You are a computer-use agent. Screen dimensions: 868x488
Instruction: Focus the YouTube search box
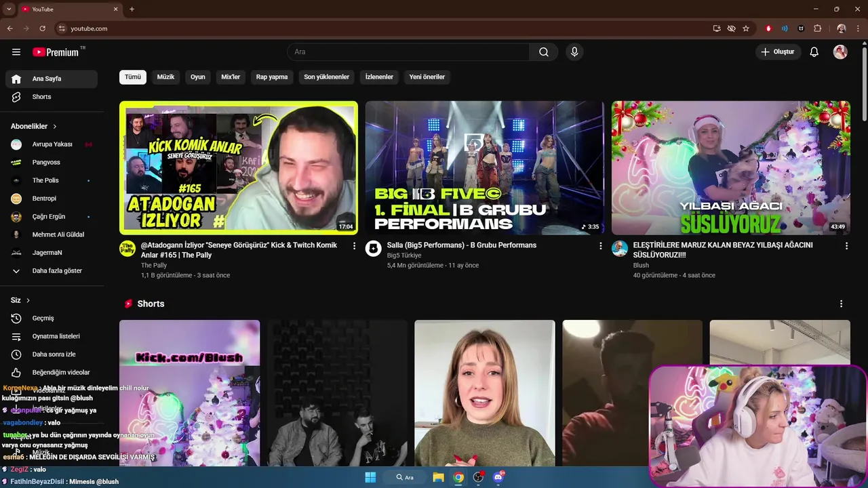pos(408,52)
